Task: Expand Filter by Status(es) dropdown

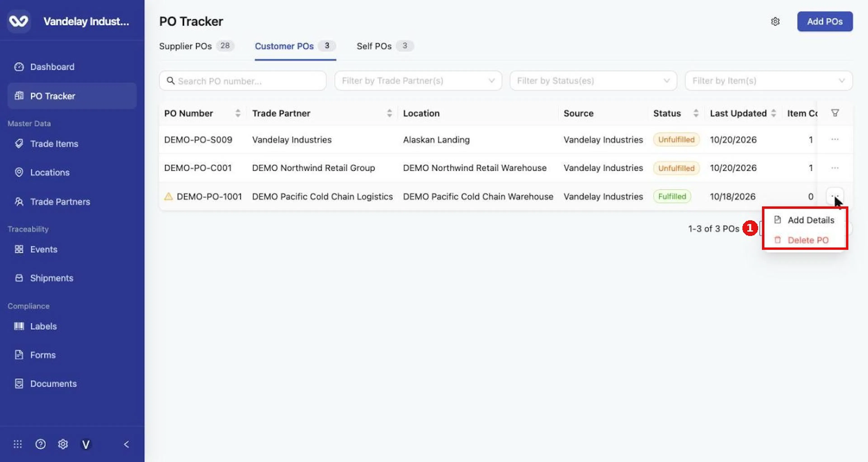Action: click(593, 81)
